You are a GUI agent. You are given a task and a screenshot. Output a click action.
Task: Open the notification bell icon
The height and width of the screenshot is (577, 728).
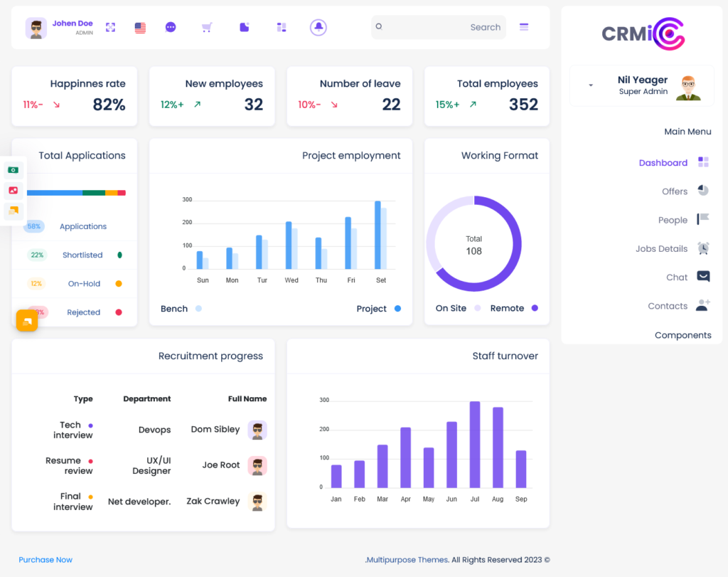(x=318, y=28)
